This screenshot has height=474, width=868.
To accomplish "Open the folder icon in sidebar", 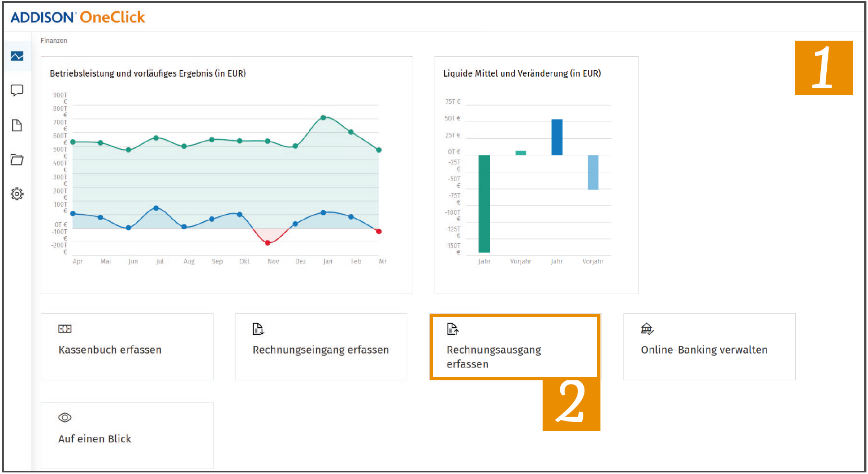I will click(x=17, y=160).
